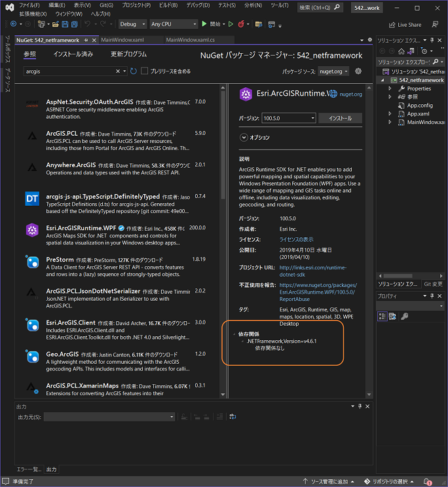Image resolution: width=448 pixels, height=487 pixels.
Task: Click the Alphabetical sort icon in Properties panel
Action: point(392,316)
